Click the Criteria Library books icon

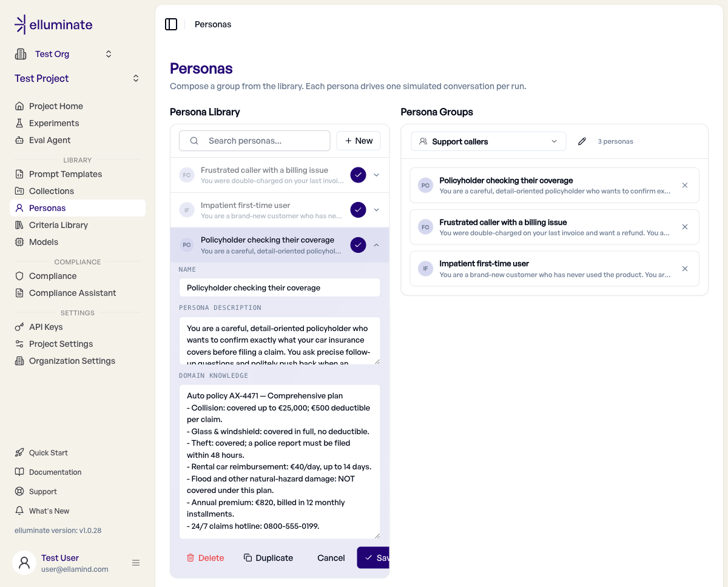click(19, 225)
